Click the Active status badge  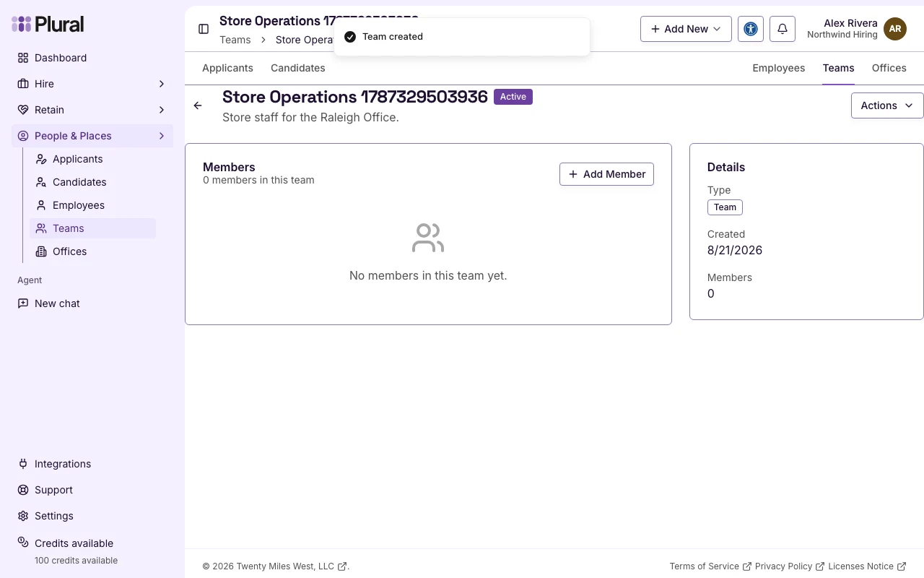coord(513,97)
